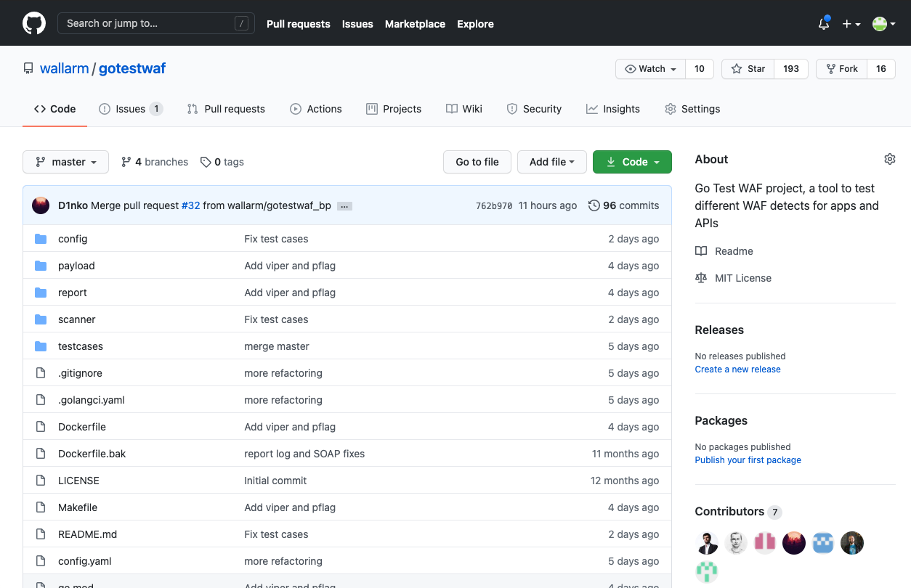The height and width of the screenshot is (588, 911).
Task: Star the gotestwaf repository
Action: (748, 69)
